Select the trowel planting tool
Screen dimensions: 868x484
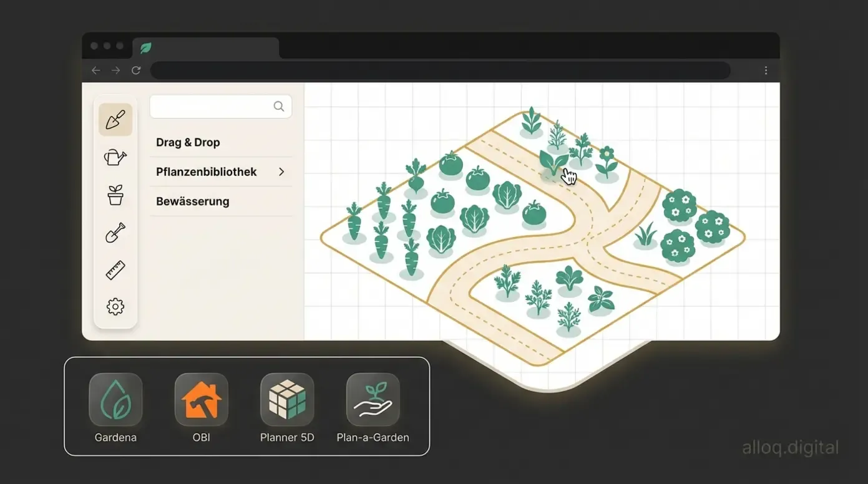(x=115, y=119)
